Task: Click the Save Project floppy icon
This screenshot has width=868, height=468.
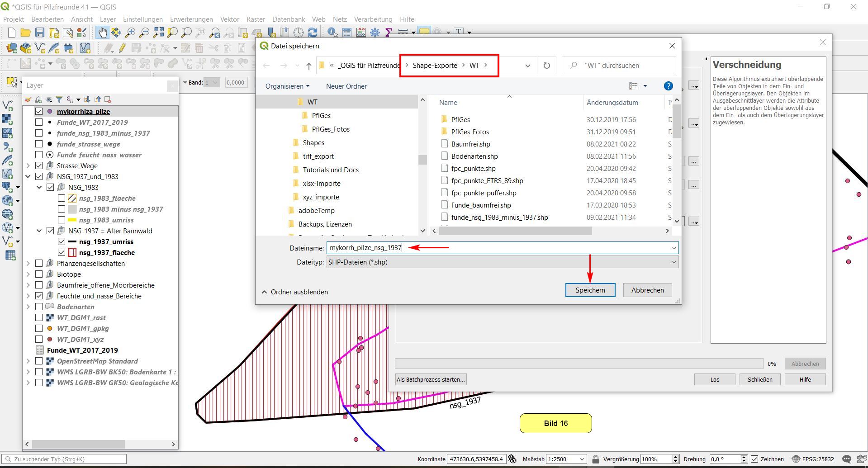Action: tap(40, 33)
